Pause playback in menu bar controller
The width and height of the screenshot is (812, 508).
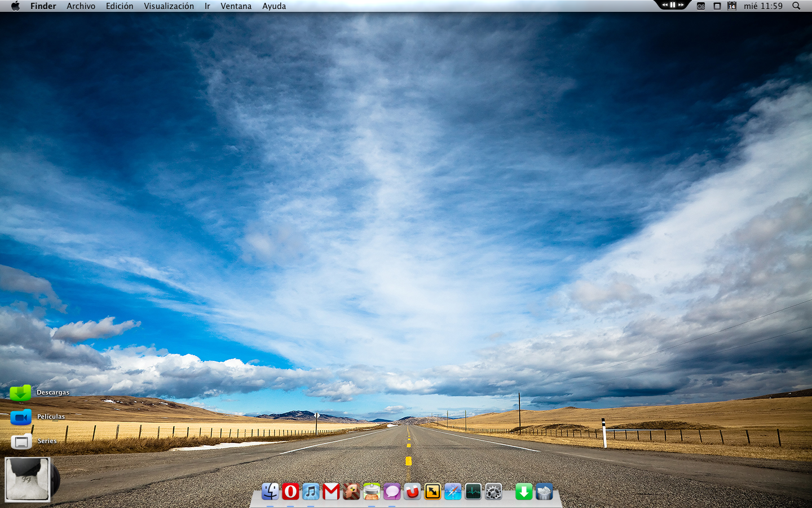(x=672, y=5)
